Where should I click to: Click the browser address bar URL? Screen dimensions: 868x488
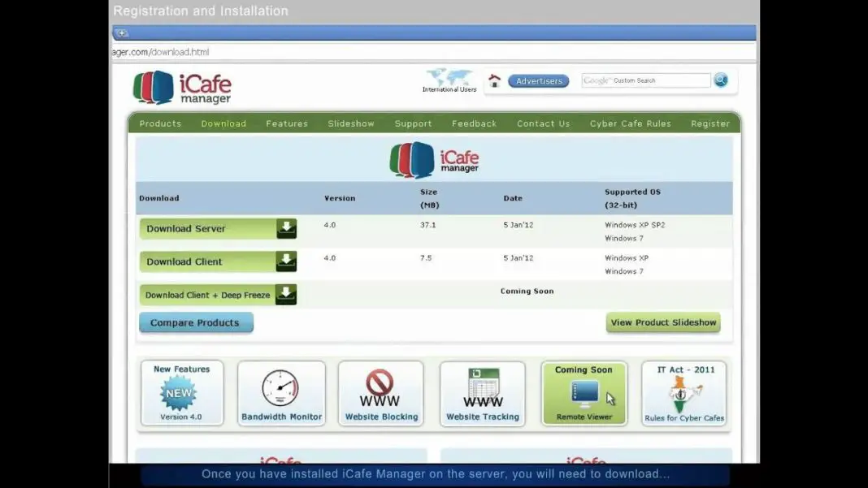(x=161, y=52)
